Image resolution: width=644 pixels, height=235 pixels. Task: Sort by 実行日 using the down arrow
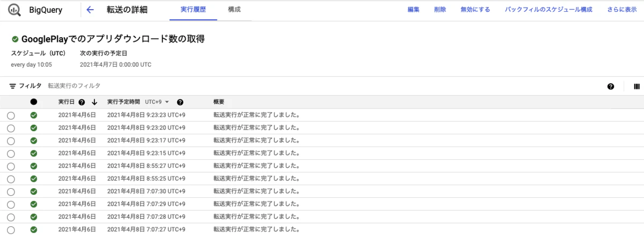coord(94,102)
